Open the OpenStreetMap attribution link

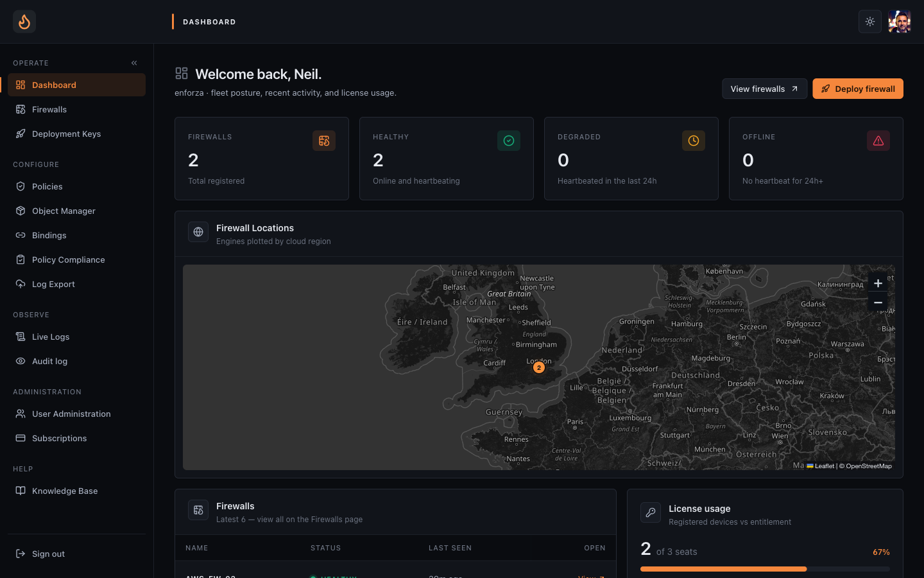[x=869, y=466]
